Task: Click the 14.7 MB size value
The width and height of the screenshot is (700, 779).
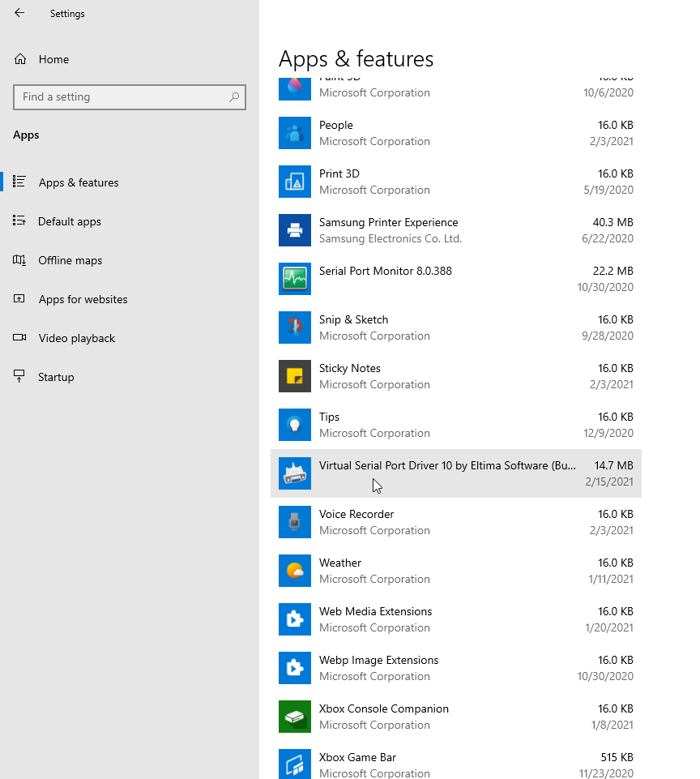Action: coord(614,465)
